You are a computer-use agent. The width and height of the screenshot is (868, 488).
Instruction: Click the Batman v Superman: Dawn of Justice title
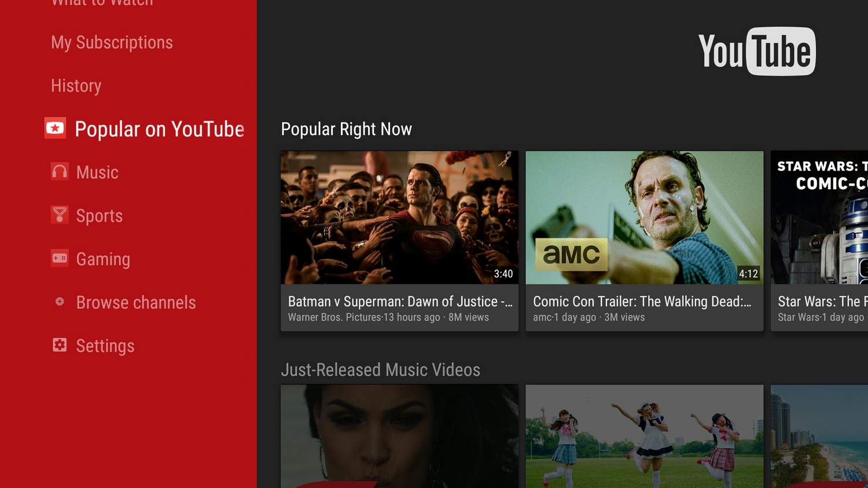(x=400, y=301)
